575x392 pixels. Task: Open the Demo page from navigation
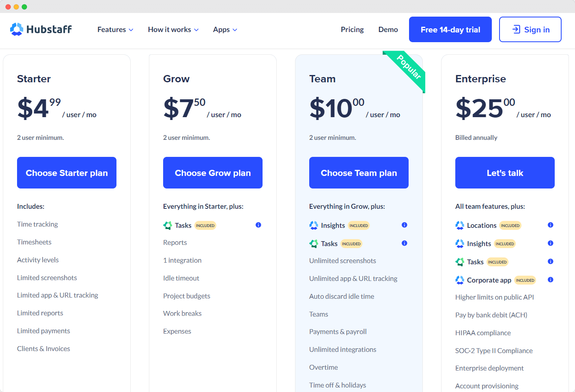388,29
